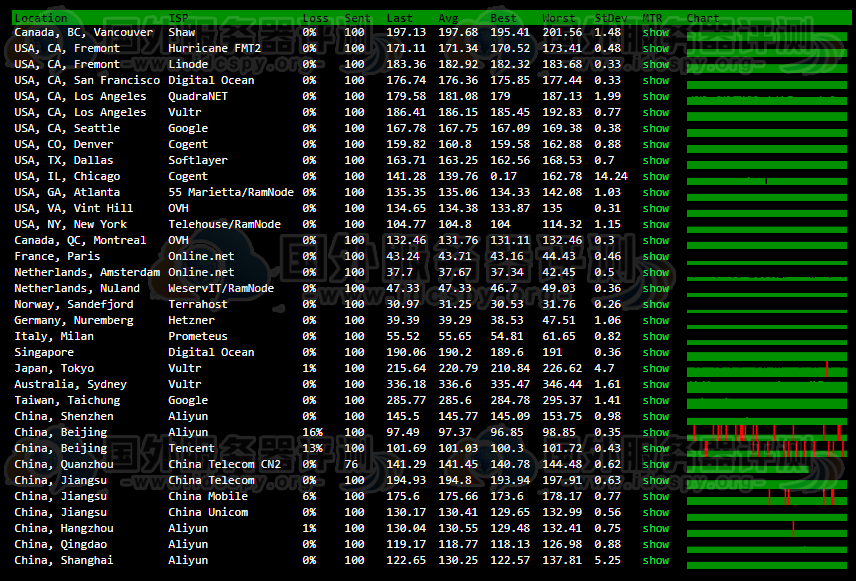Click Best value 0.17 for Chicago Cogent

503,176
